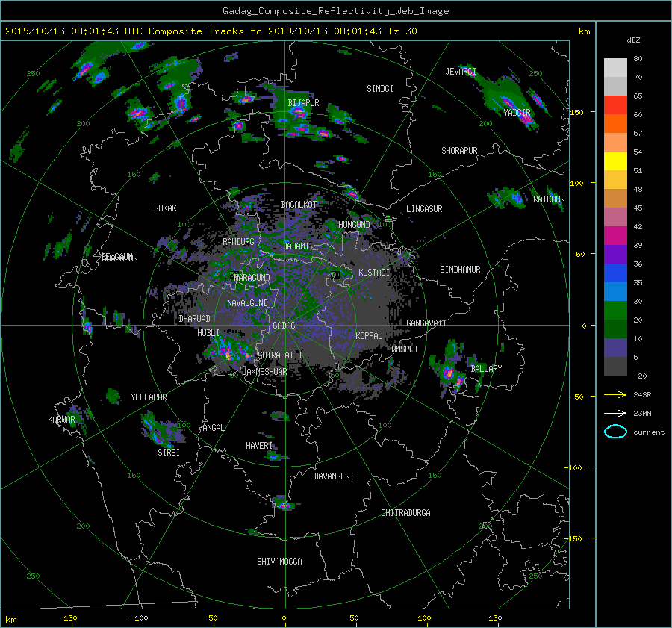Click the DHARWAD city label
The image size is (672, 628).
click(x=194, y=319)
